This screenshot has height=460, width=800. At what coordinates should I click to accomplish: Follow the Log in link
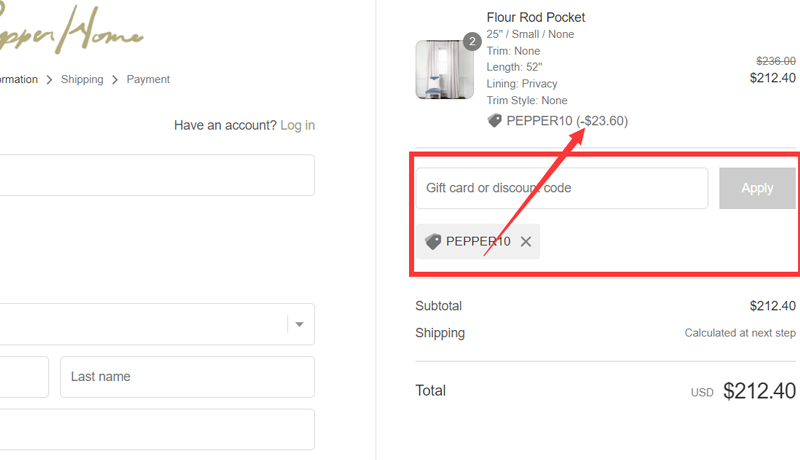[297, 126]
